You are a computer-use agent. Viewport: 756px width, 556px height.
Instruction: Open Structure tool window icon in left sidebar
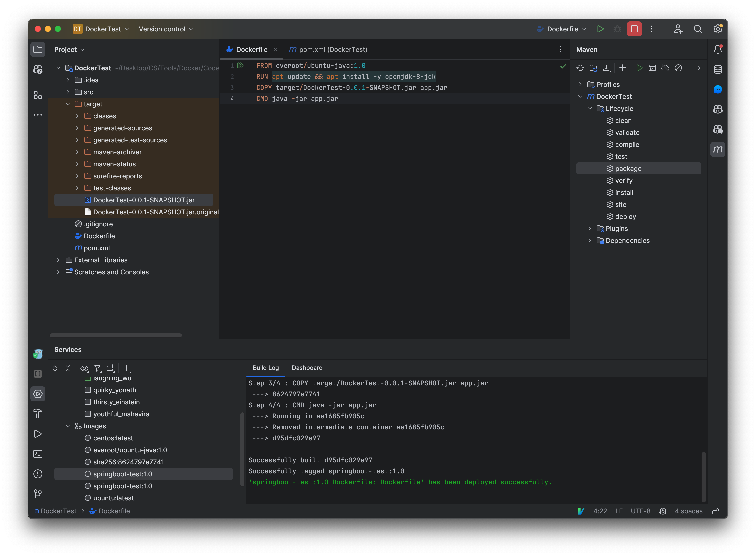38,95
